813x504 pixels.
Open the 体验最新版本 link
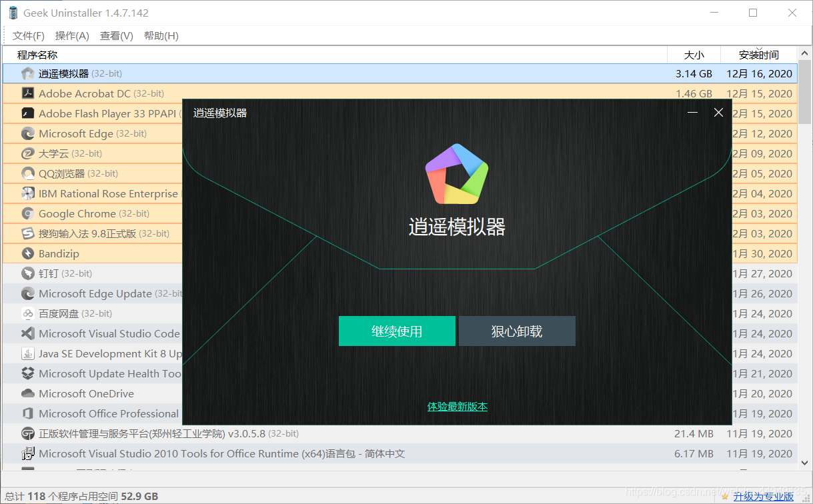click(458, 406)
